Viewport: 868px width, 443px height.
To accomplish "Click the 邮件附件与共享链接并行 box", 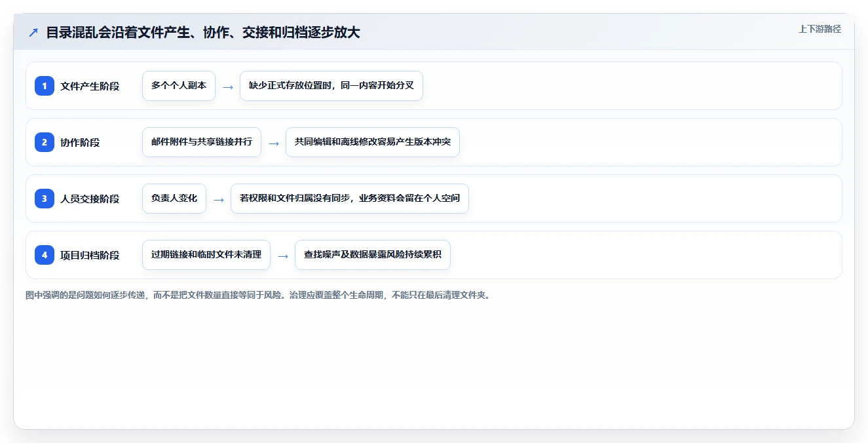I will 202,142.
